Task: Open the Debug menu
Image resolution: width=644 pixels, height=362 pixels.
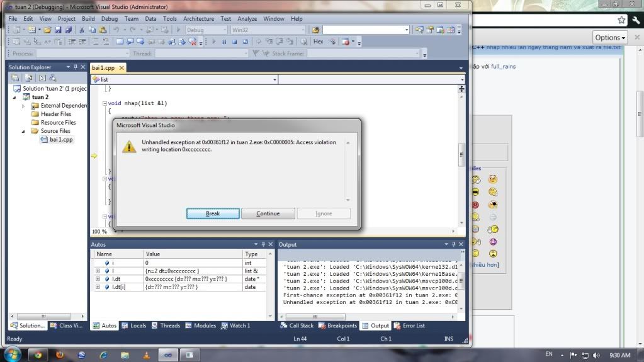Action: point(110,18)
